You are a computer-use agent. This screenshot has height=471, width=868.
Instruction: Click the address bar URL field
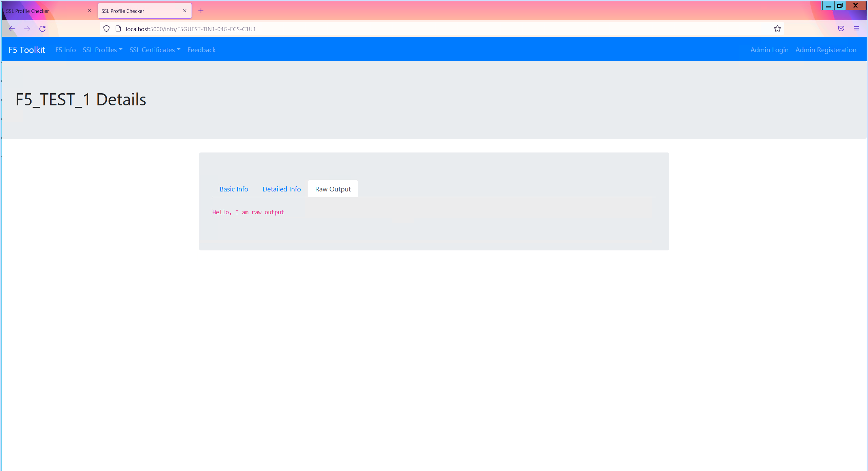click(x=407, y=29)
